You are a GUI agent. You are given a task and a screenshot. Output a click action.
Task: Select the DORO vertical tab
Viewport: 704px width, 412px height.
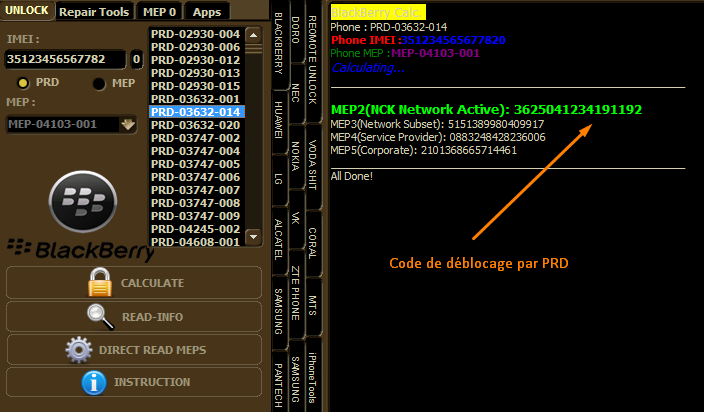295,31
